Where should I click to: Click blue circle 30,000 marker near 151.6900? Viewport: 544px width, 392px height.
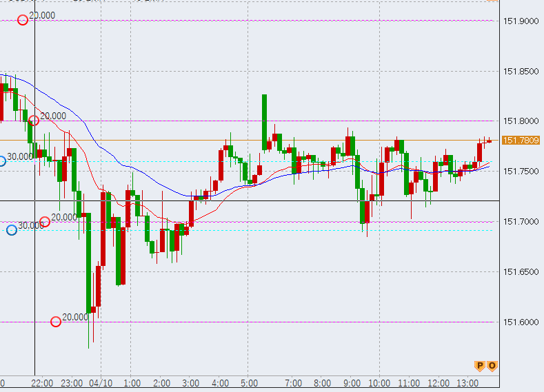pos(11,230)
